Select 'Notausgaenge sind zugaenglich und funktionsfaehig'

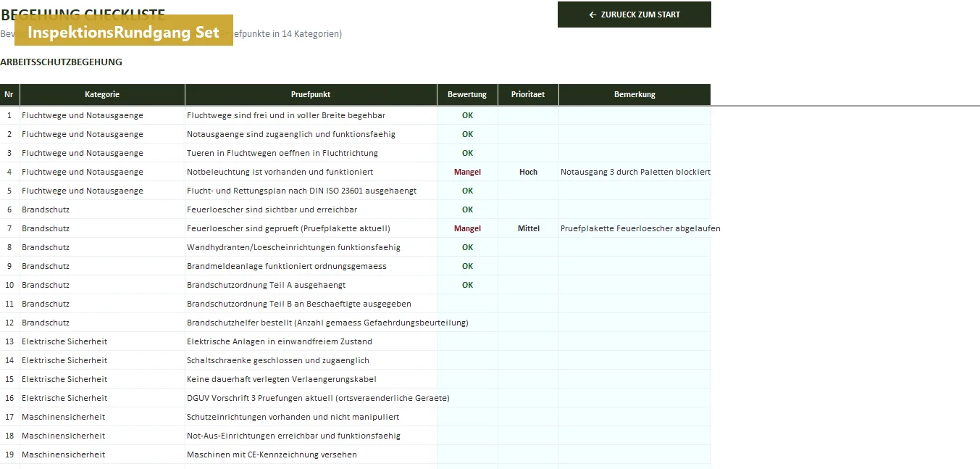point(291,134)
